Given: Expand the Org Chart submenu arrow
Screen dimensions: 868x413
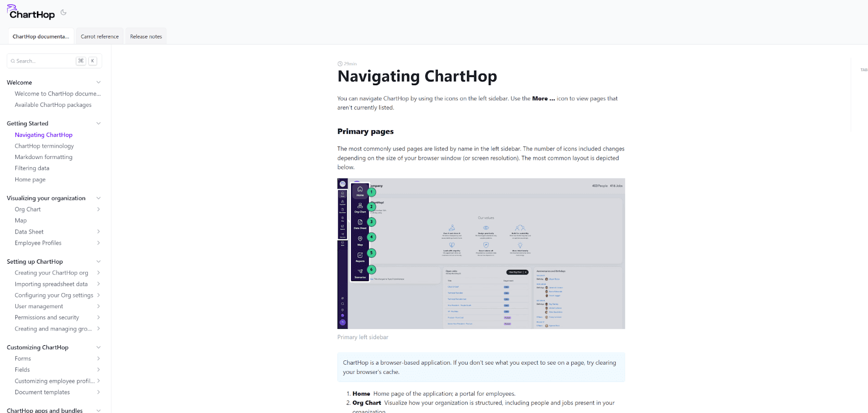Looking at the screenshot, I should [x=98, y=209].
